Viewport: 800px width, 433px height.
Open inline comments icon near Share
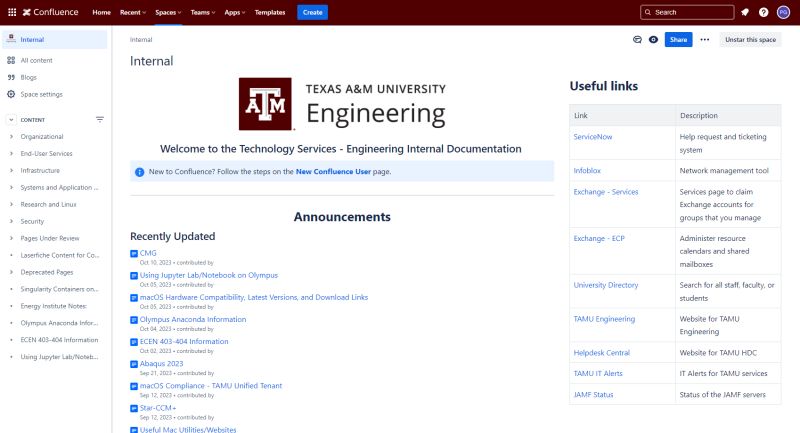pyautogui.click(x=637, y=39)
